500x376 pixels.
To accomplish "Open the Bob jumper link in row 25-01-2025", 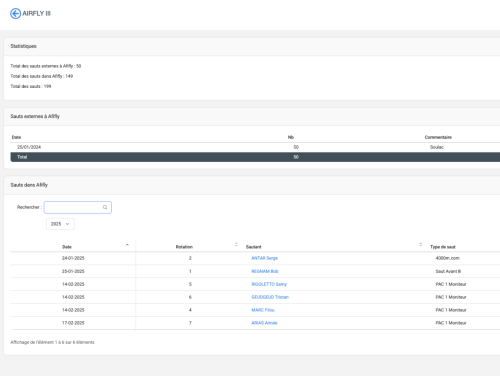I will coord(265,271).
